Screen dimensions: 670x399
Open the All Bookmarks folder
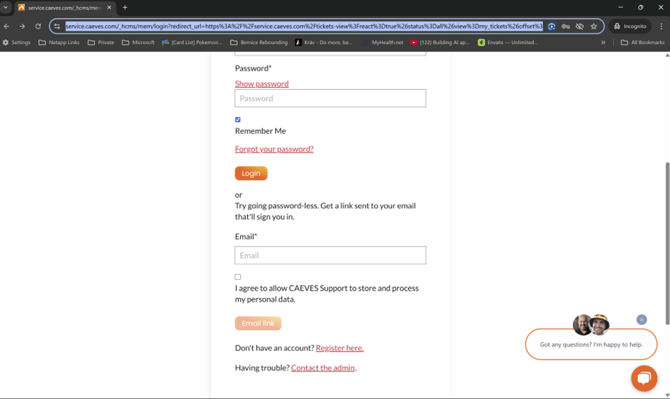[x=642, y=42]
